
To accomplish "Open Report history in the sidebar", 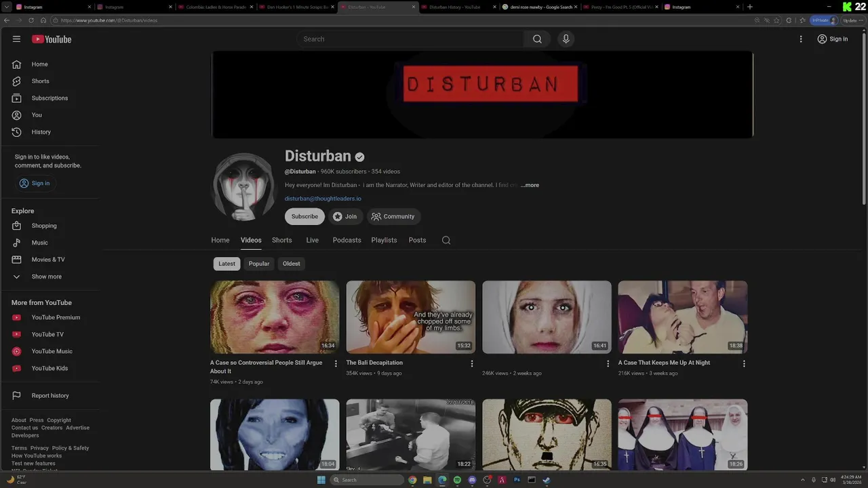I will 51,396.
